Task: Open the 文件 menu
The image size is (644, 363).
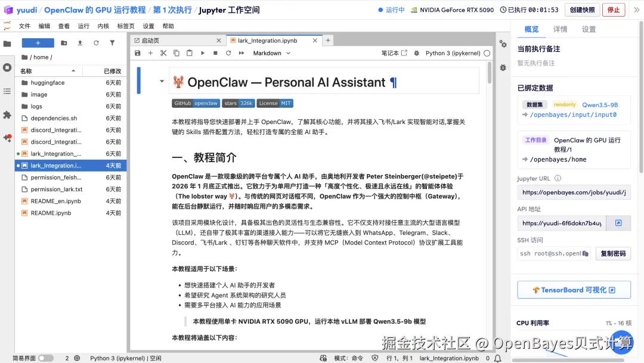Action: (24, 26)
